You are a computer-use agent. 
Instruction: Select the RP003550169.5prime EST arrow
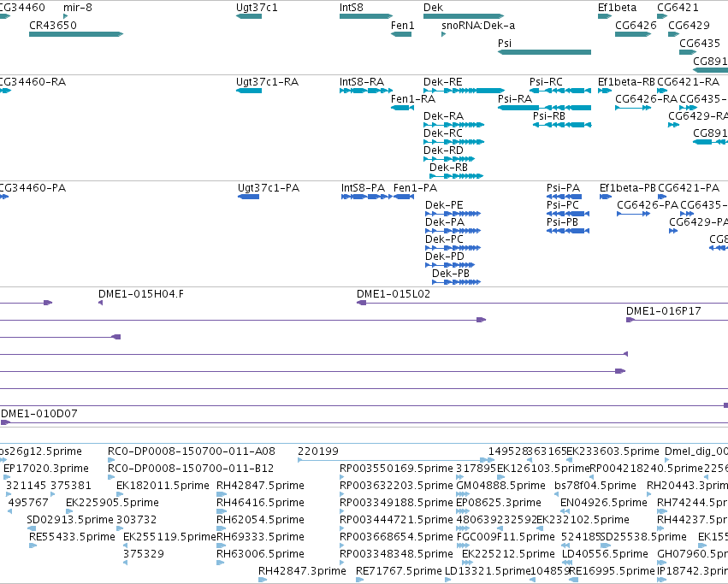[x=342, y=477]
